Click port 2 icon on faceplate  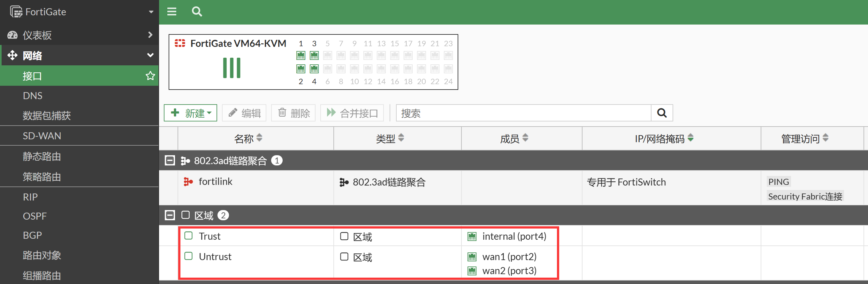pos(301,69)
